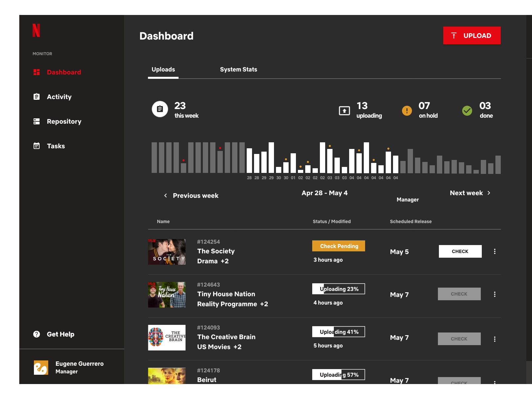Click the green done checkmark icon

(x=467, y=110)
